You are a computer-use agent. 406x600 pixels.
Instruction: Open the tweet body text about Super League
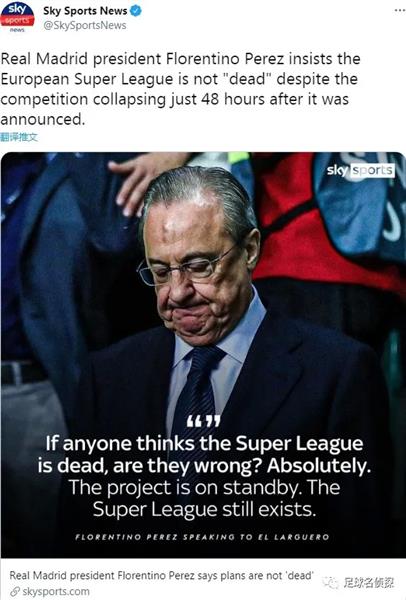pyautogui.click(x=180, y=89)
